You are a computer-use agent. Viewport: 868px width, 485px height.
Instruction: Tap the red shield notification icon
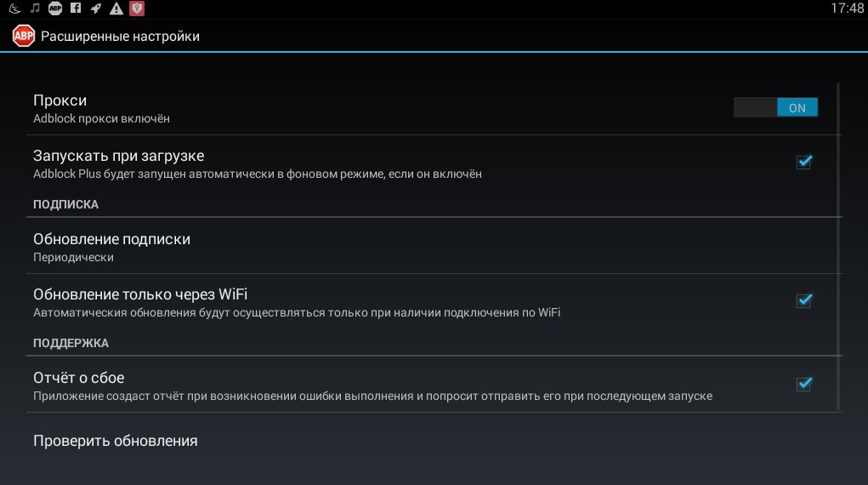[137, 9]
